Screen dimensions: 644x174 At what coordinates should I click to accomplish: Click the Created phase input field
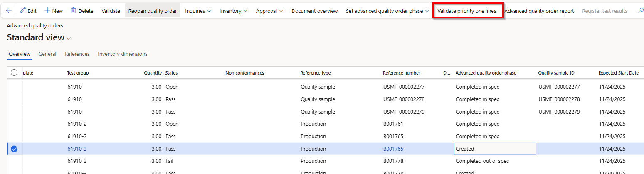[x=494, y=149]
